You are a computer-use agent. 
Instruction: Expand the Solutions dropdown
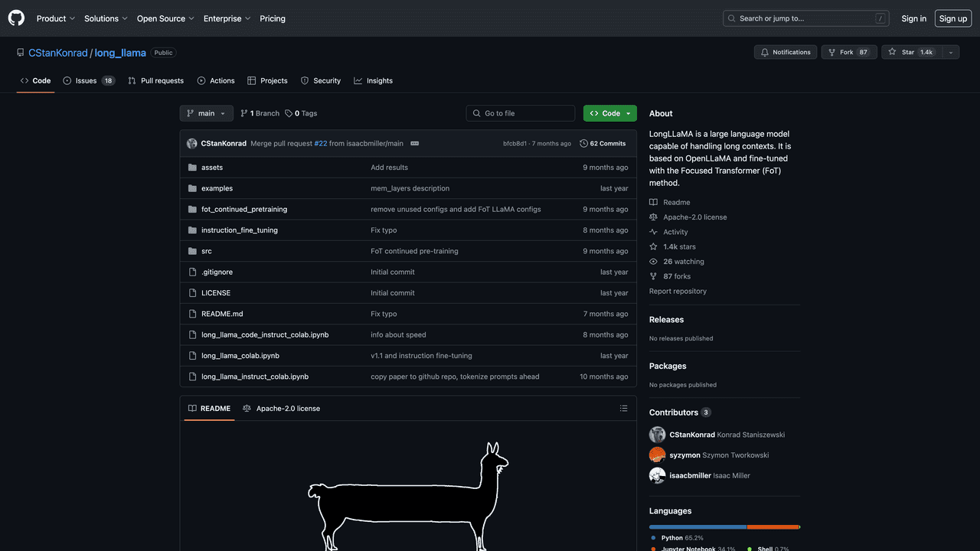107,18
